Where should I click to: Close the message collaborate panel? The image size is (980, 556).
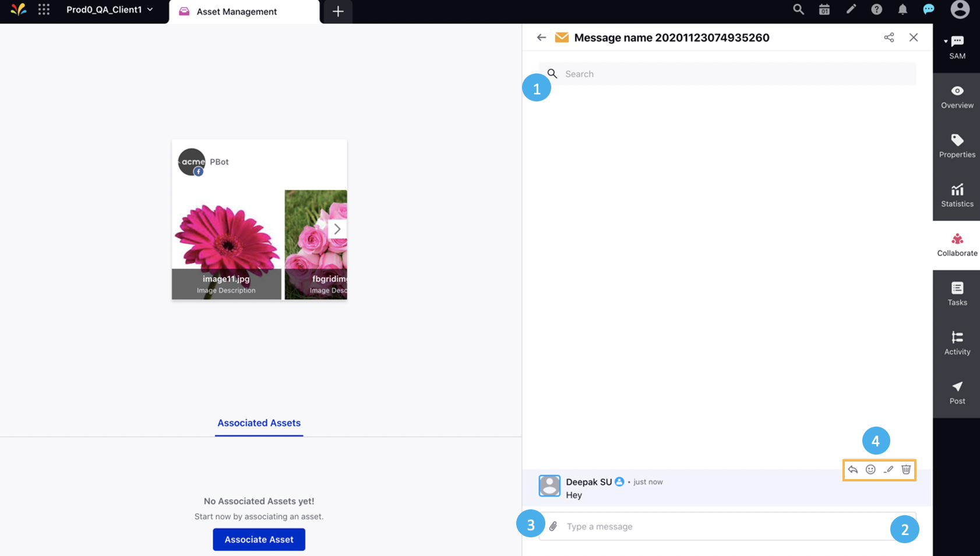(x=914, y=37)
